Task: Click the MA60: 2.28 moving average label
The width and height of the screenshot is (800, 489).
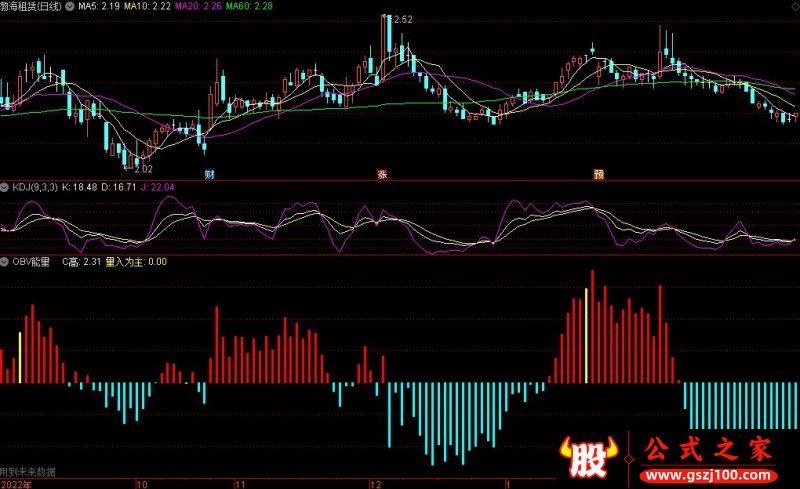Action: [x=249, y=6]
